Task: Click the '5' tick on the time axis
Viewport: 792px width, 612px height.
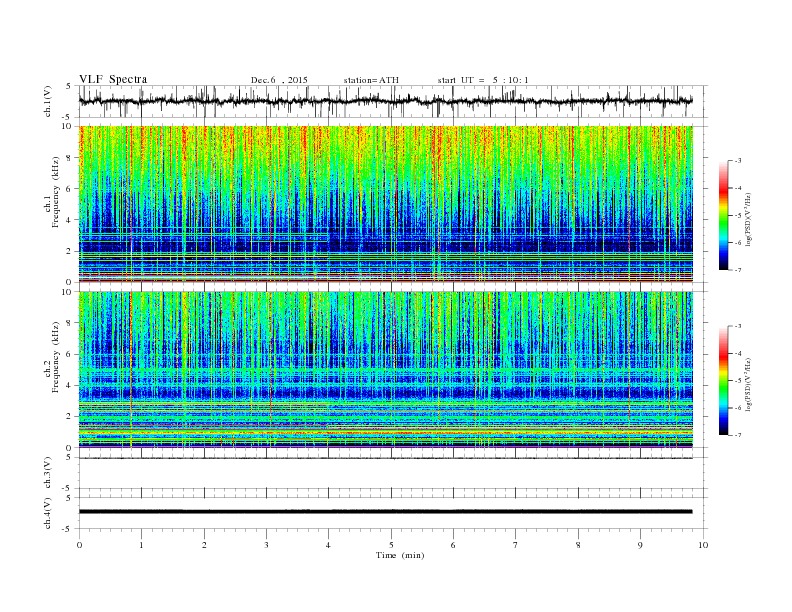Action: (x=391, y=545)
